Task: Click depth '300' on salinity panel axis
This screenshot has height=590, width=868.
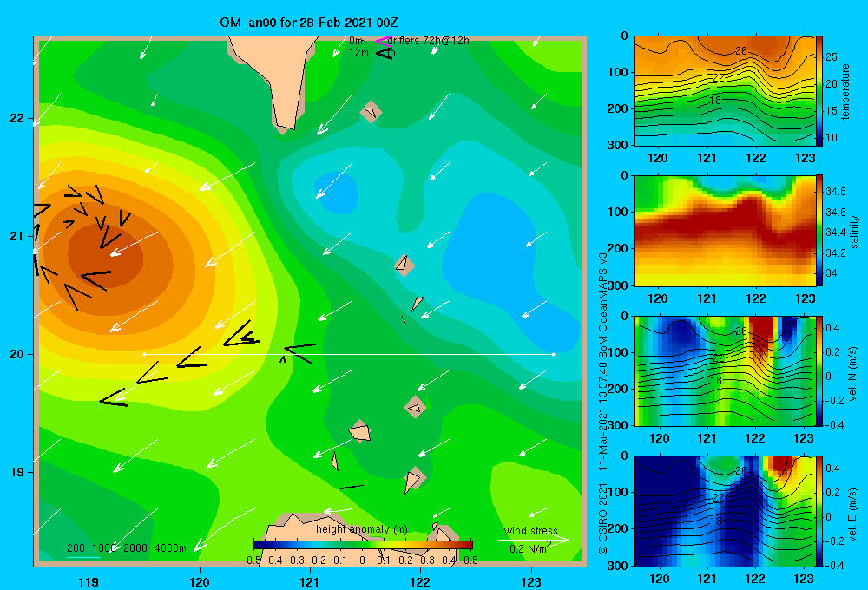Action: point(618,285)
